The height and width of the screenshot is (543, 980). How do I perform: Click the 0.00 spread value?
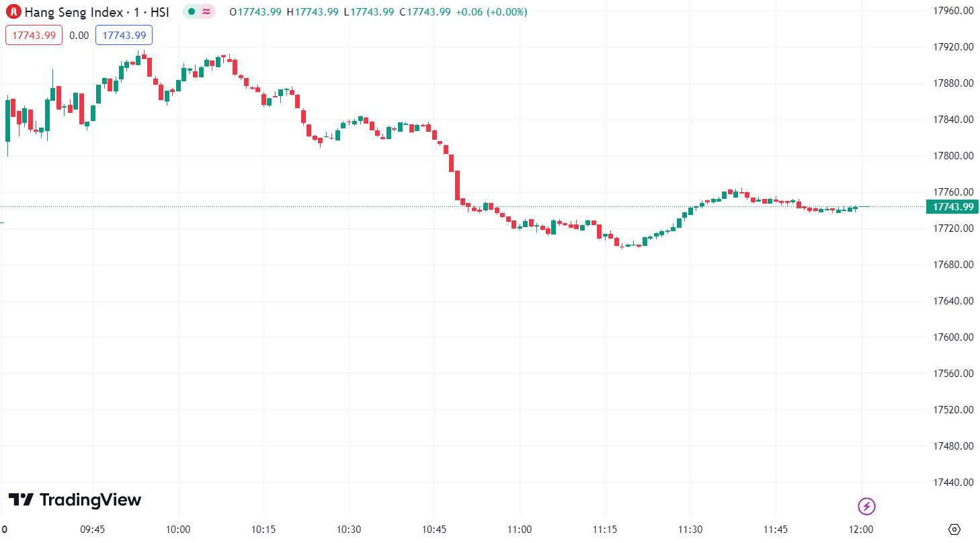[79, 35]
